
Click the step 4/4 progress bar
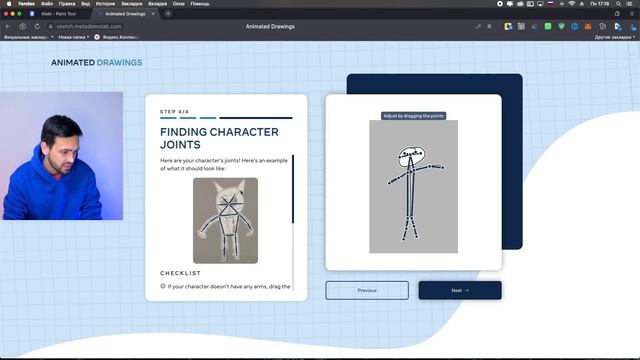click(x=226, y=118)
